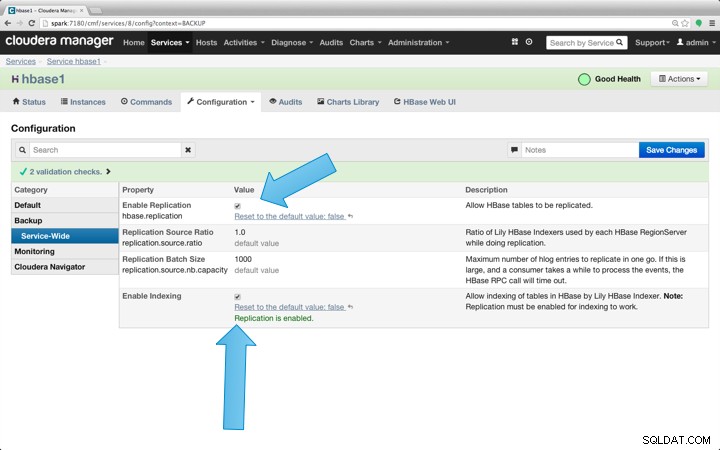
Task: Click the browser back arrow
Action: pyautogui.click(x=8, y=23)
